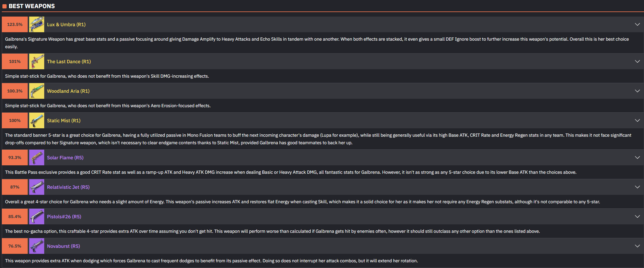Click the Static Mist weapon icon
Image resolution: width=644 pixels, height=268 pixels.
click(37, 120)
